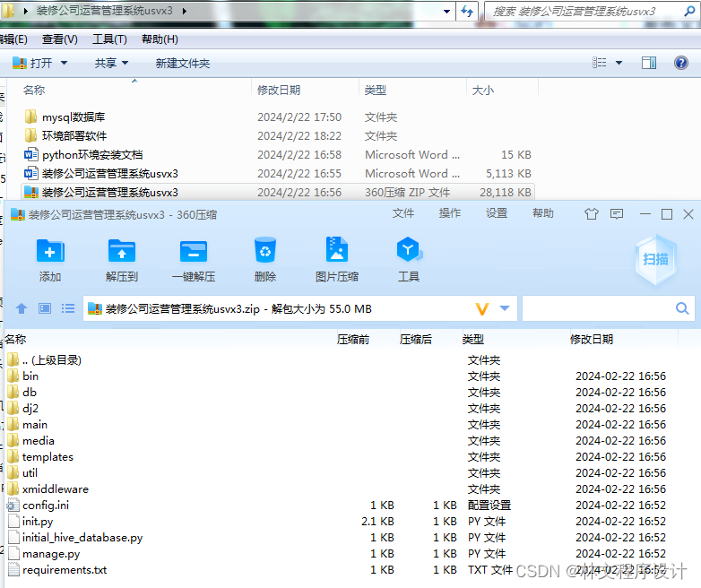Select the .. (上级目录) parent entry
This screenshot has height=588, width=701.
44,360
